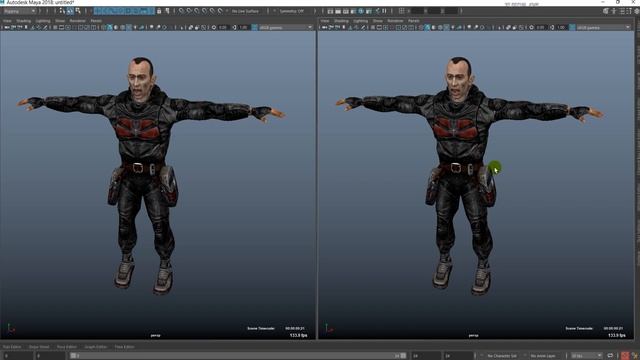Start IPR render icon

346,11
